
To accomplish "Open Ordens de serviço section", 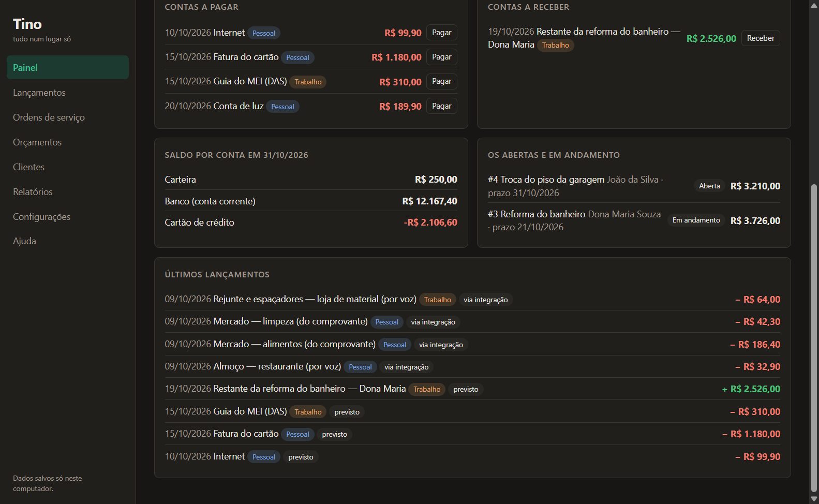I will tap(67, 117).
